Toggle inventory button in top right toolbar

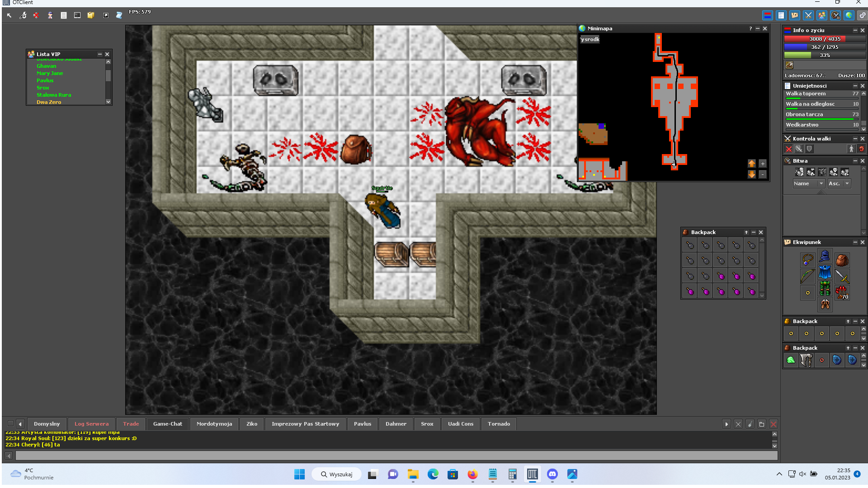point(795,15)
